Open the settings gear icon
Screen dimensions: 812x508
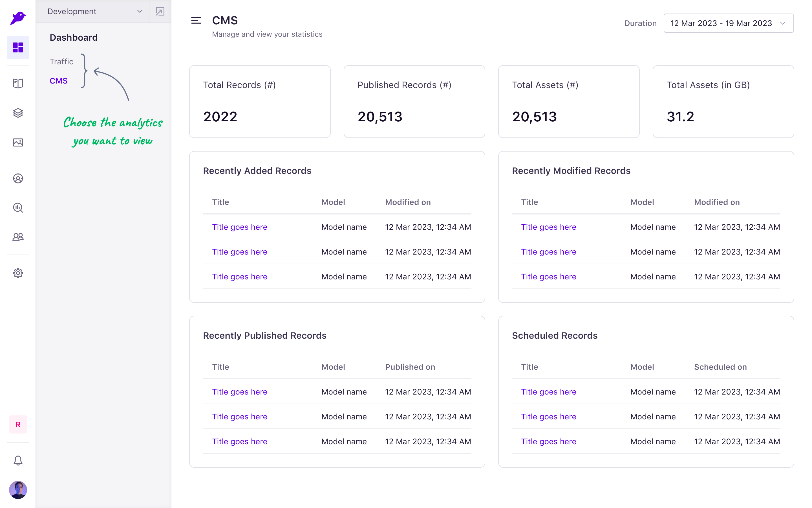[18, 273]
